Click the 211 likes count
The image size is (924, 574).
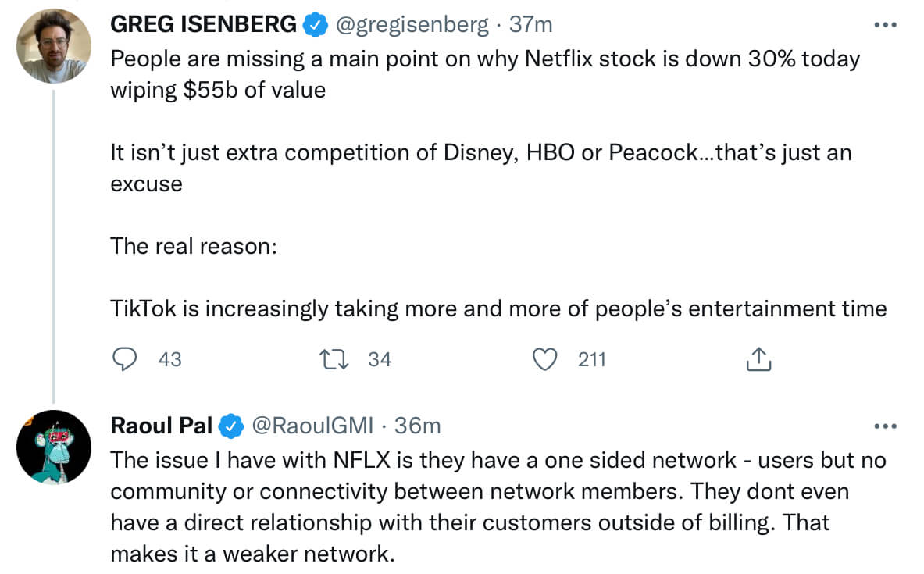click(x=591, y=359)
